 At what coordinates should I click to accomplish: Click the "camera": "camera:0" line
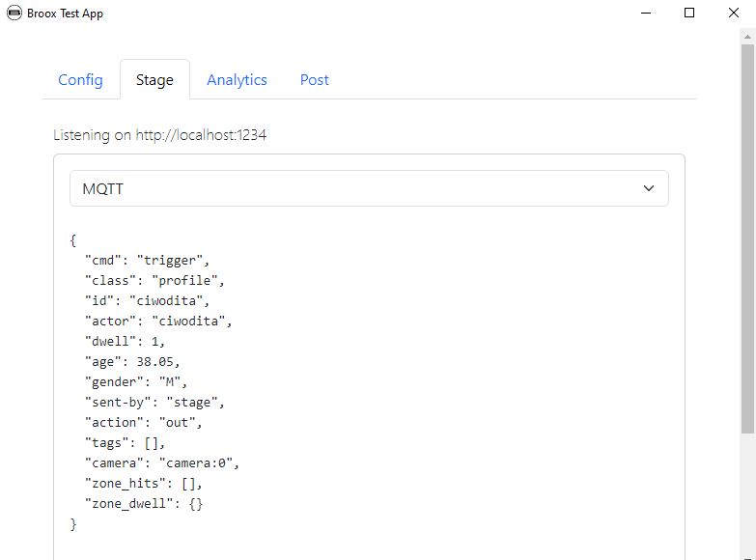click(162, 463)
